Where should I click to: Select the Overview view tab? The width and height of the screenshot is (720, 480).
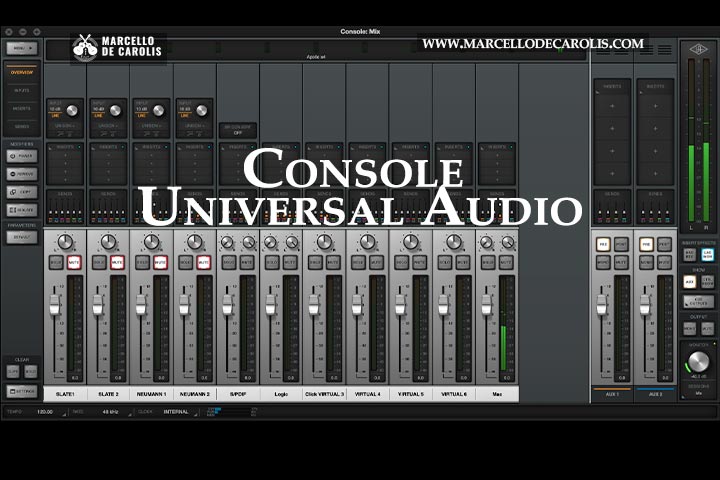[x=22, y=72]
